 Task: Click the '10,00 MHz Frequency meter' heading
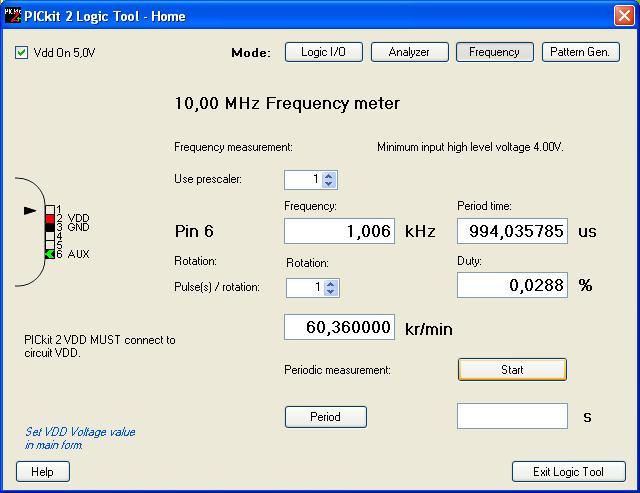[x=287, y=103]
